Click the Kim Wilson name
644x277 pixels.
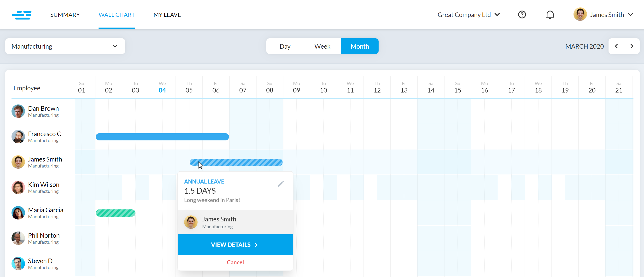tap(44, 185)
